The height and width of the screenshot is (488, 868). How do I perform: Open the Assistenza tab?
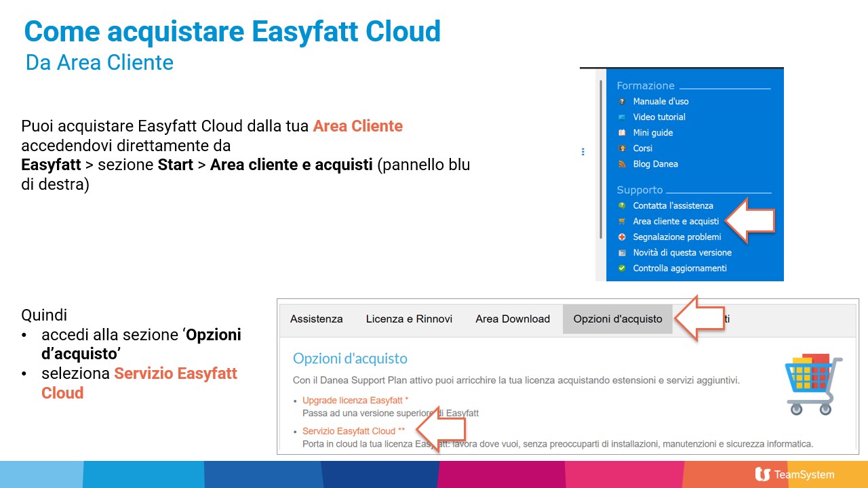point(316,319)
